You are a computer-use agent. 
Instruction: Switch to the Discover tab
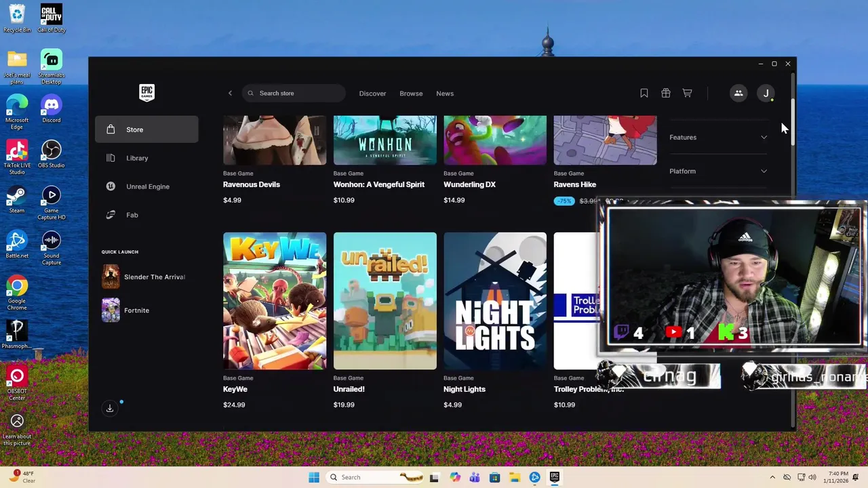coord(372,94)
